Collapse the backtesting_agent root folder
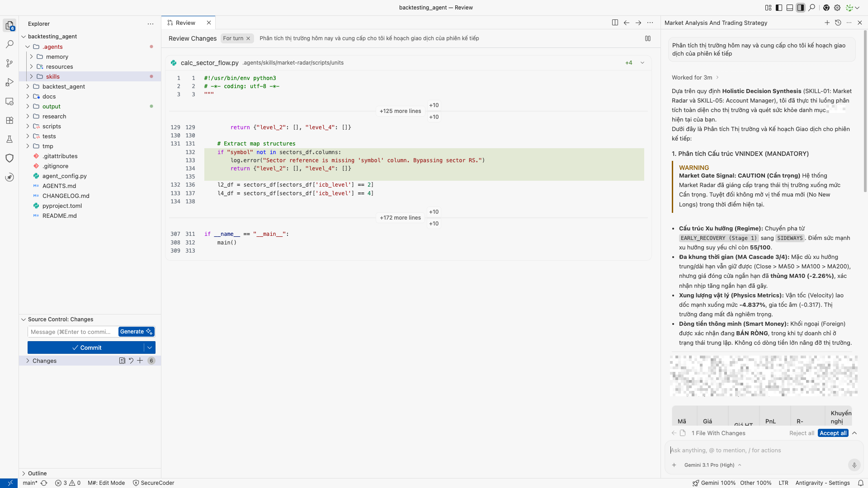The height and width of the screenshot is (488, 868). [24, 37]
